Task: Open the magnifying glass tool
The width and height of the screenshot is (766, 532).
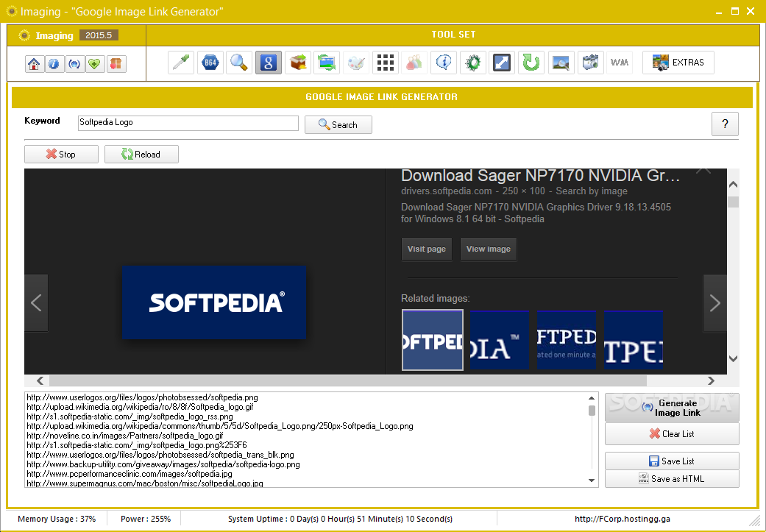Action: [x=239, y=63]
